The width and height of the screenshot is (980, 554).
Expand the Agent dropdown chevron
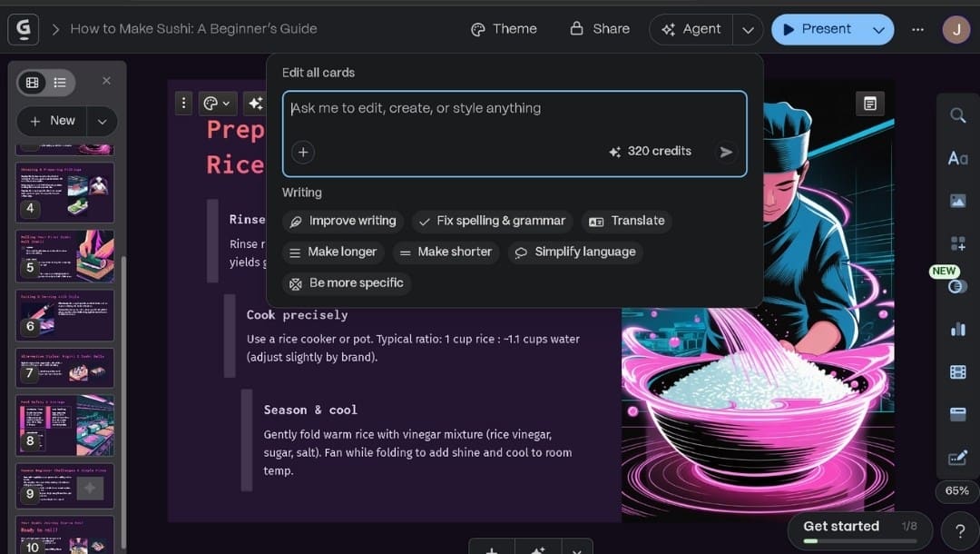click(x=748, y=29)
